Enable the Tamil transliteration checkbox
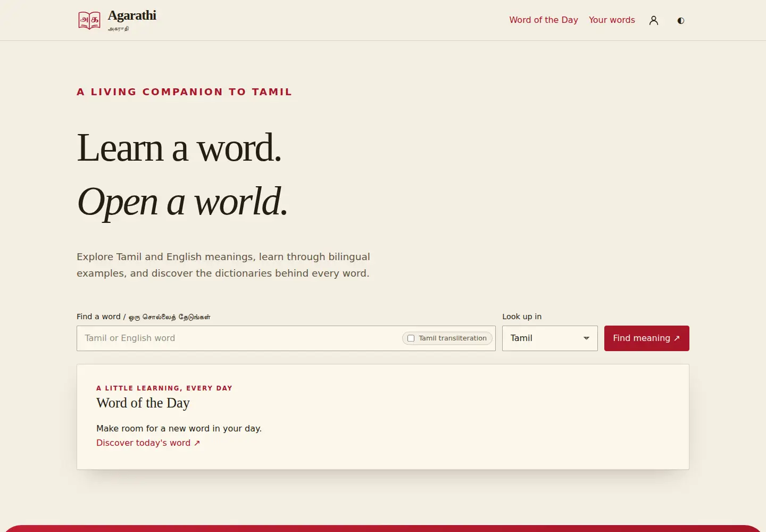The width and height of the screenshot is (766, 532). [411, 338]
